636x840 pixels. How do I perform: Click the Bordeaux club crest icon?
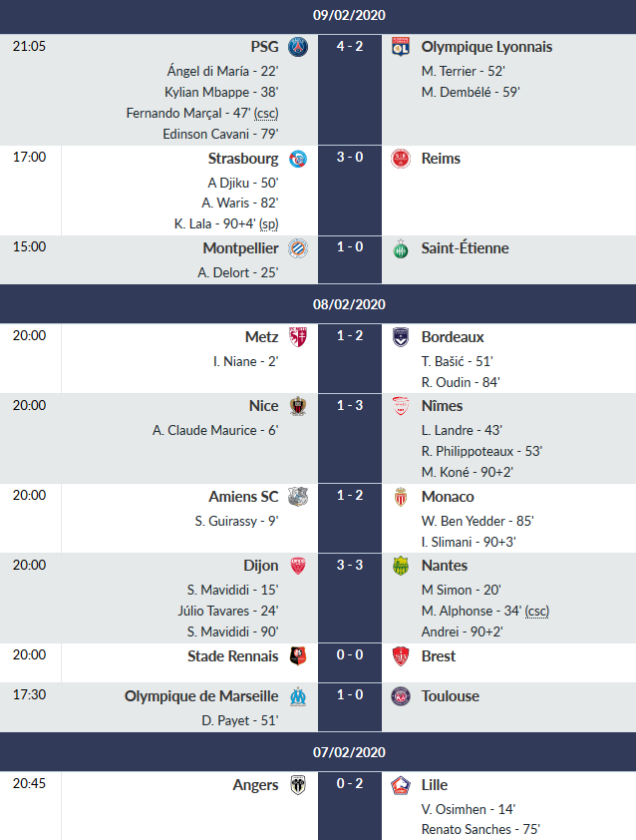[x=401, y=337]
